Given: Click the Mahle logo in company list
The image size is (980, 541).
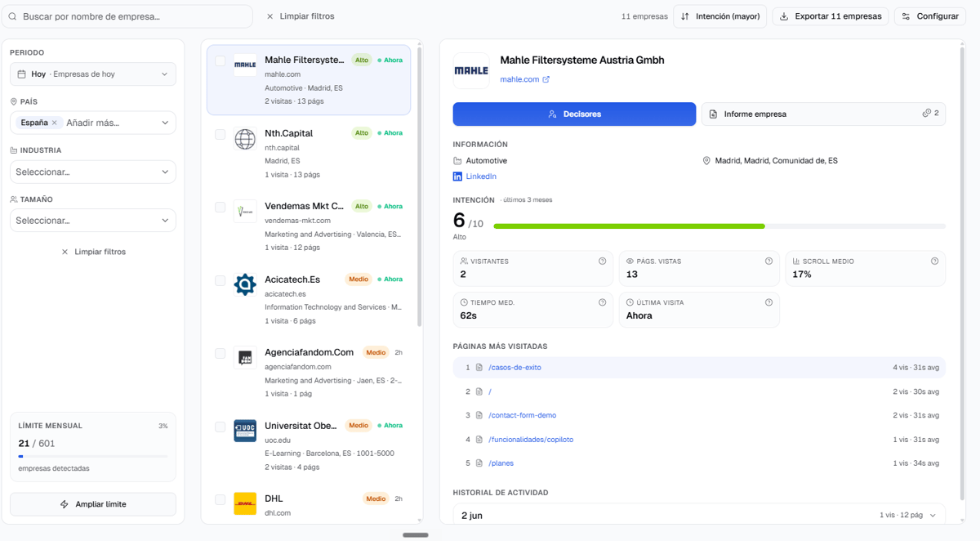Looking at the screenshot, I should (x=245, y=65).
